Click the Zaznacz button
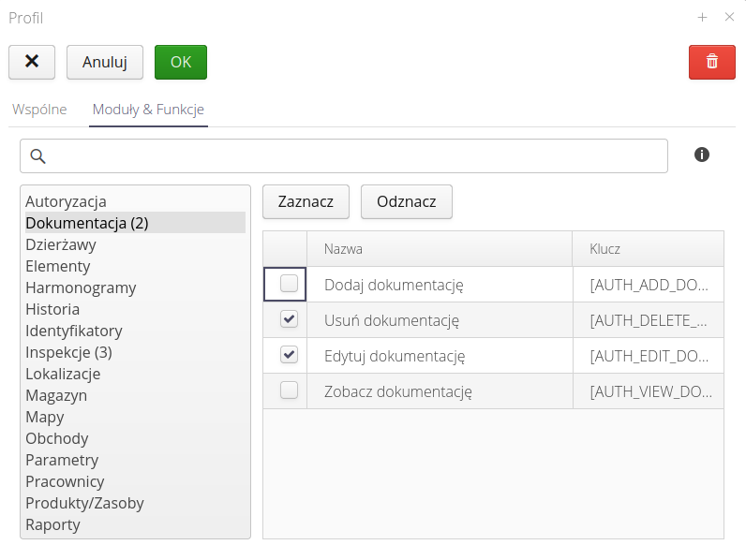746x560 pixels. [x=306, y=201]
